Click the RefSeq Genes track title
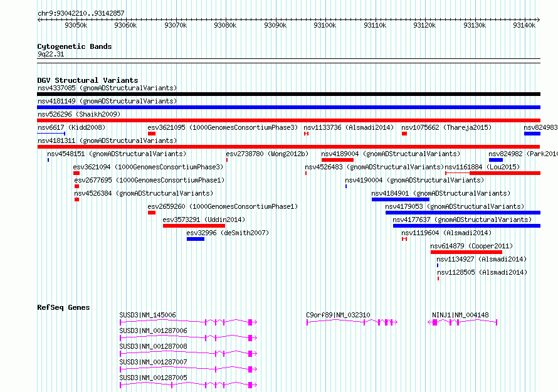Image resolution: width=558 pixels, height=392 pixels. 63,307
